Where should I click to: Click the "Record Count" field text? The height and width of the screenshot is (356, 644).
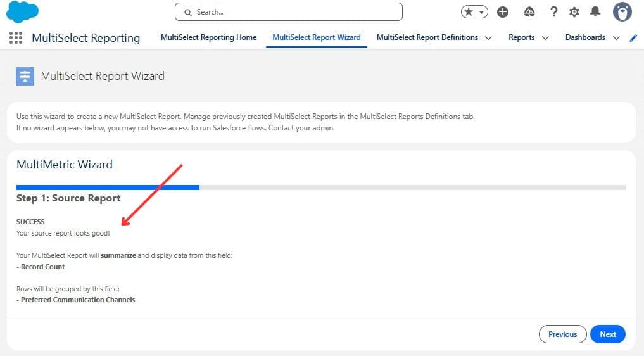[42, 267]
